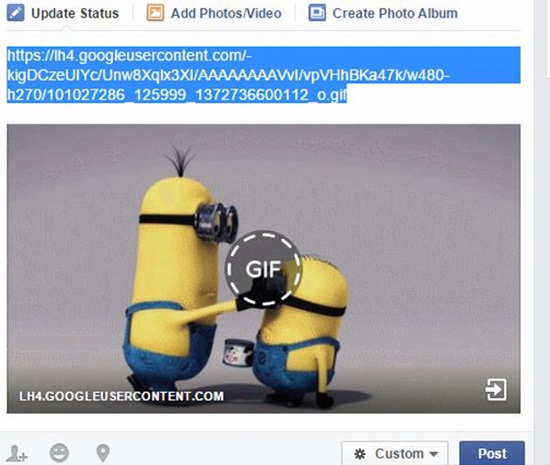Image resolution: width=550 pixels, height=465 pixels.
Task: Click the page scrollbar on the right edge
Action: pos(542,232)
